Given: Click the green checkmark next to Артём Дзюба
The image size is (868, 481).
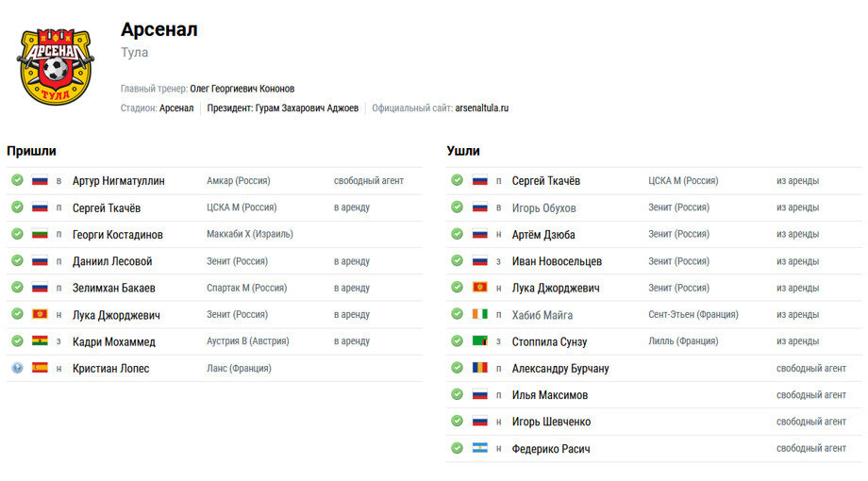Looking at the screenshot, I should click(457, 234).
